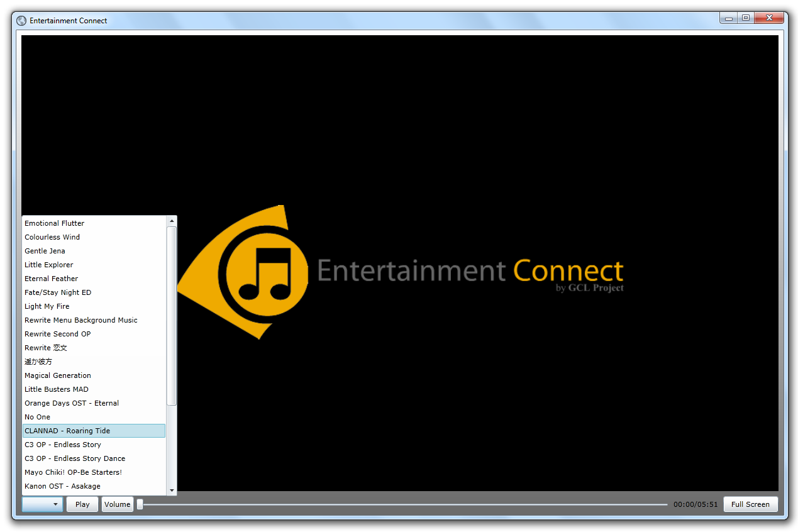The image size is (798, 532).
Task: Select "Little Busters MAD" from dropdown
Action: coord(57,389)
